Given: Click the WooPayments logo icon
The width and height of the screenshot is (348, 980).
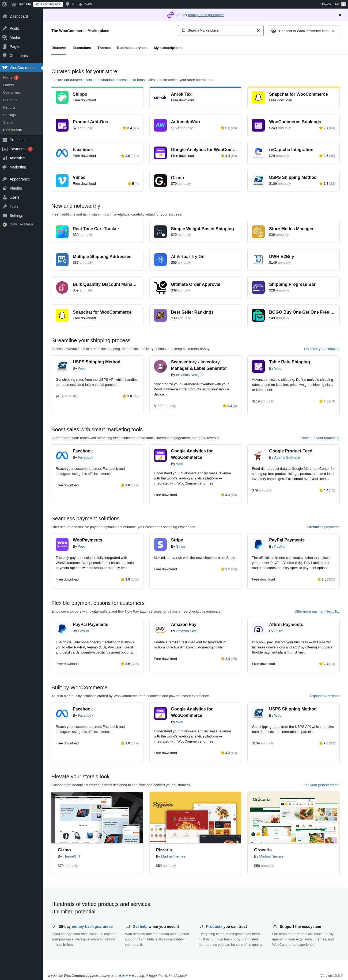Looking at the screenshot, I should (62, 544).
